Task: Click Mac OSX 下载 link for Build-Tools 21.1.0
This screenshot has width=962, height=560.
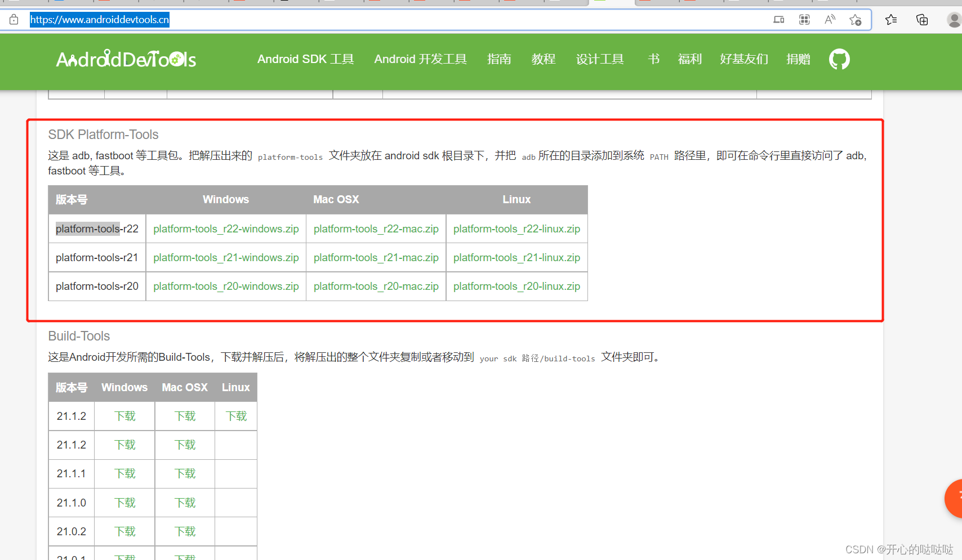Action: pyautogui.click(x=185, y=503)
